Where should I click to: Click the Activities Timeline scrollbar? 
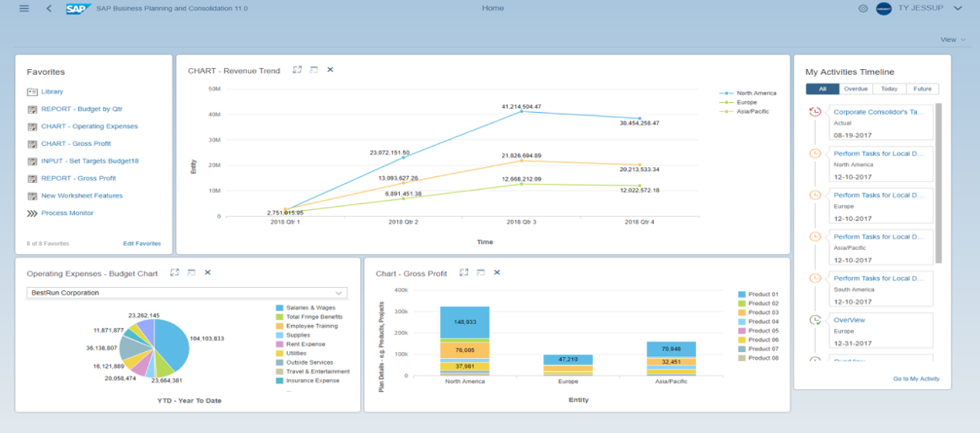[x=938, y=182]
